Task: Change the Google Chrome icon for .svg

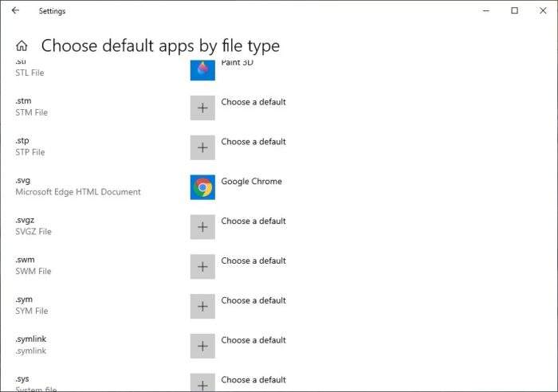Action: (202, 187)
